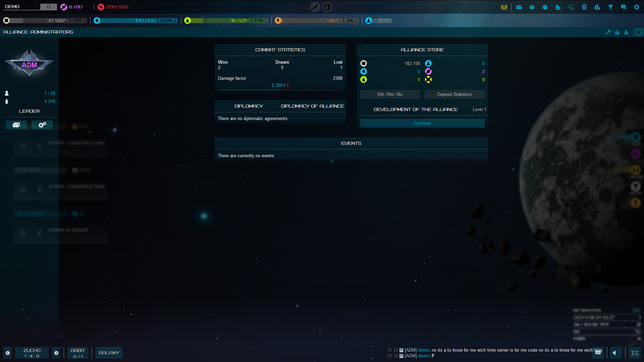This screenshot has height=362, width=644.
Task: Open the settings gear in top bar
Action: click(637, 7)
